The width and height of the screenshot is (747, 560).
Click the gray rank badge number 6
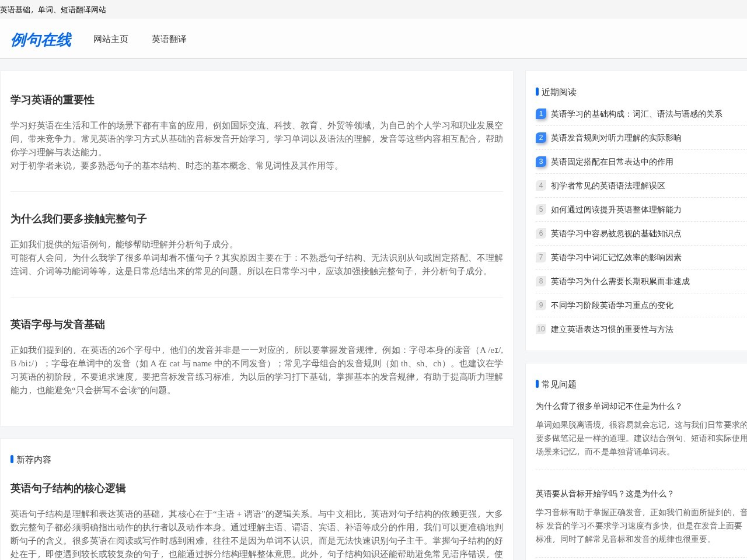tap(541, 233)
